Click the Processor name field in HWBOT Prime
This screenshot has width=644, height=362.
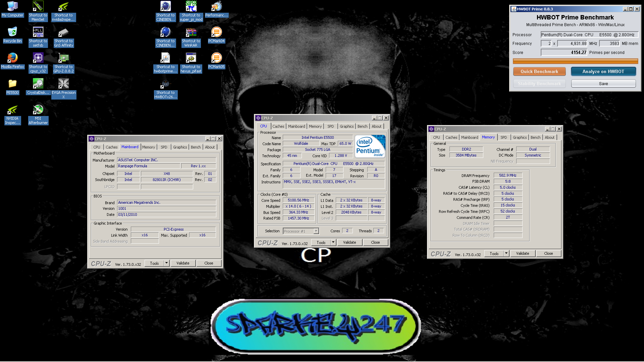click(589, 35)
